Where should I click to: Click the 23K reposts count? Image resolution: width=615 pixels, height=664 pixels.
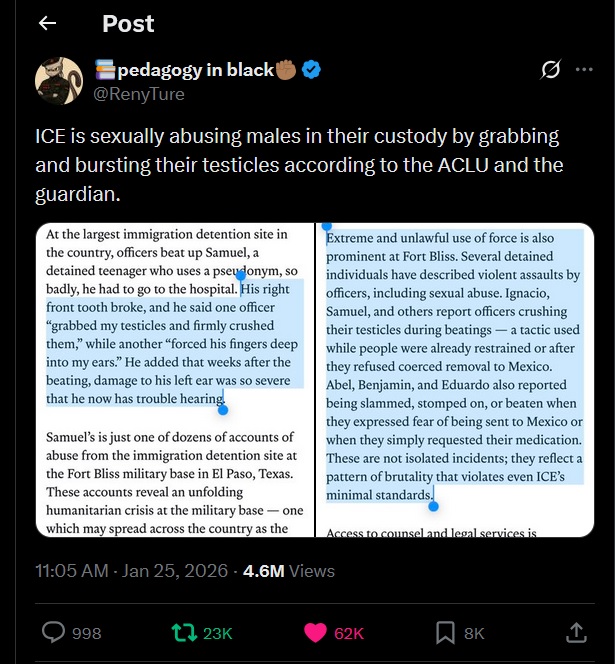click(217, 633)
